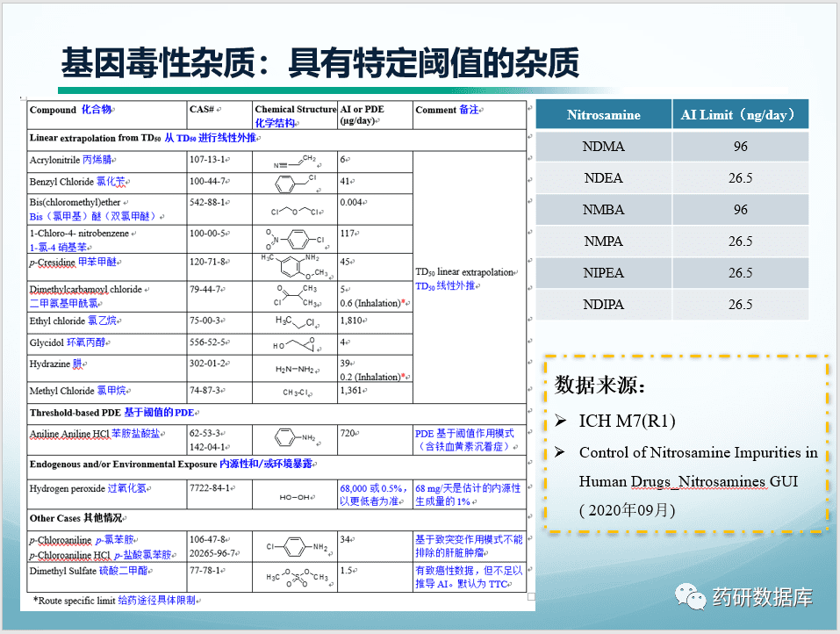Click the Aniline HCl 苯胺盐酸盐 cell
Screen dimensions: 840x634
[x=106, y=439]
